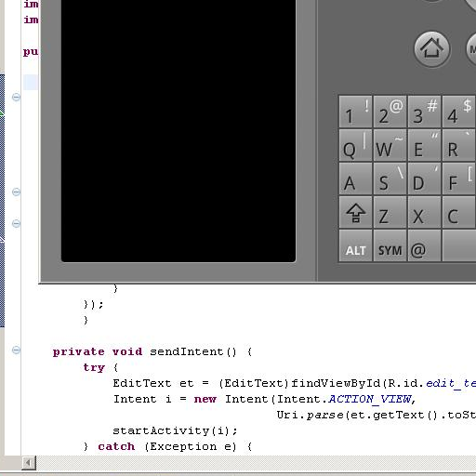Tap the @ key in the bottom keyboard row
Viewport: 476px width, 476px height.
coord(424,245)
